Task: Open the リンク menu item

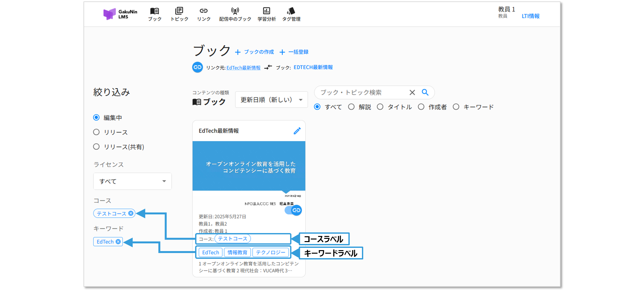Action: click(x=204, y=14)
